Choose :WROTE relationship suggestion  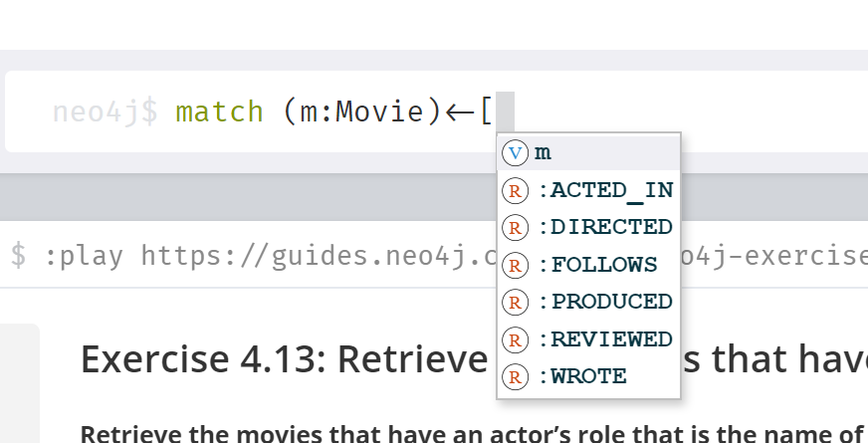pyautogui.click(x=588, y=376)
